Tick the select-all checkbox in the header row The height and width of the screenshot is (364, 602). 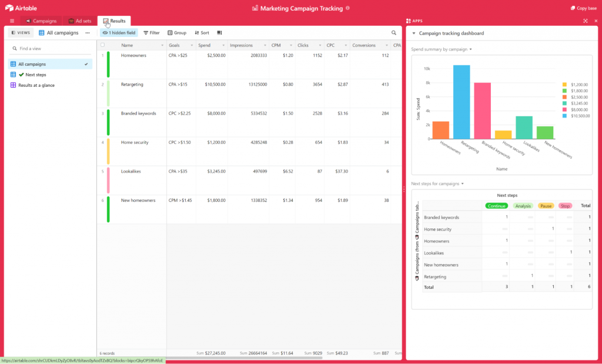(x=103, y=45)
